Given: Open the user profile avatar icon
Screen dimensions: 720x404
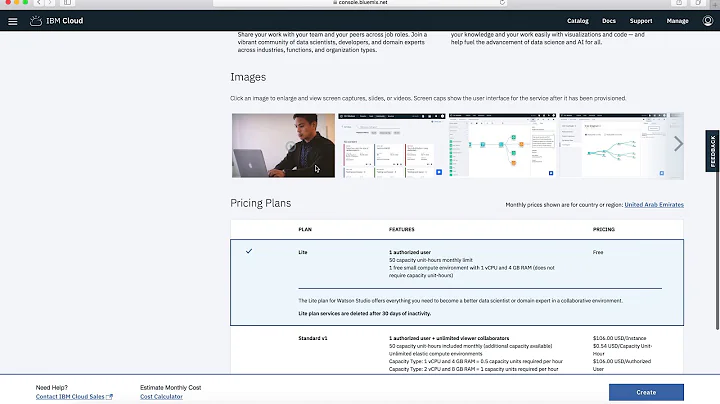Looking at the screenshot, I should tap(708, 21).
